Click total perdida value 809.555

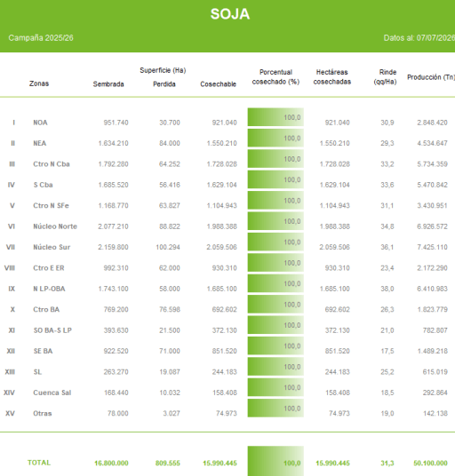tap(168, 464)
